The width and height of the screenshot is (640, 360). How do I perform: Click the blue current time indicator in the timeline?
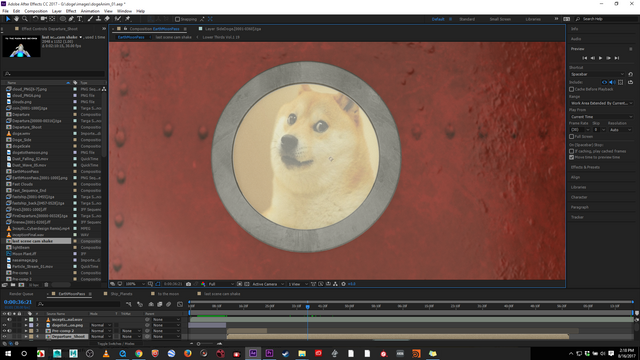coord(307,306)
